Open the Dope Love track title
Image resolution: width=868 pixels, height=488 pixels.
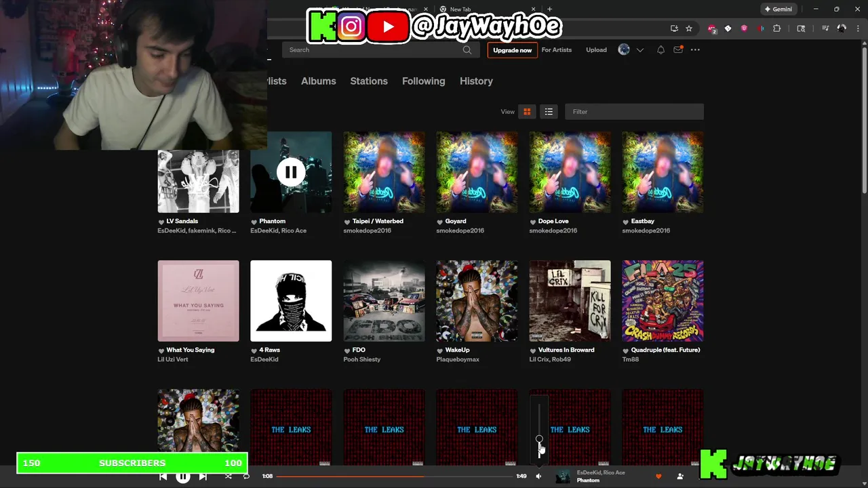(553, 221)
